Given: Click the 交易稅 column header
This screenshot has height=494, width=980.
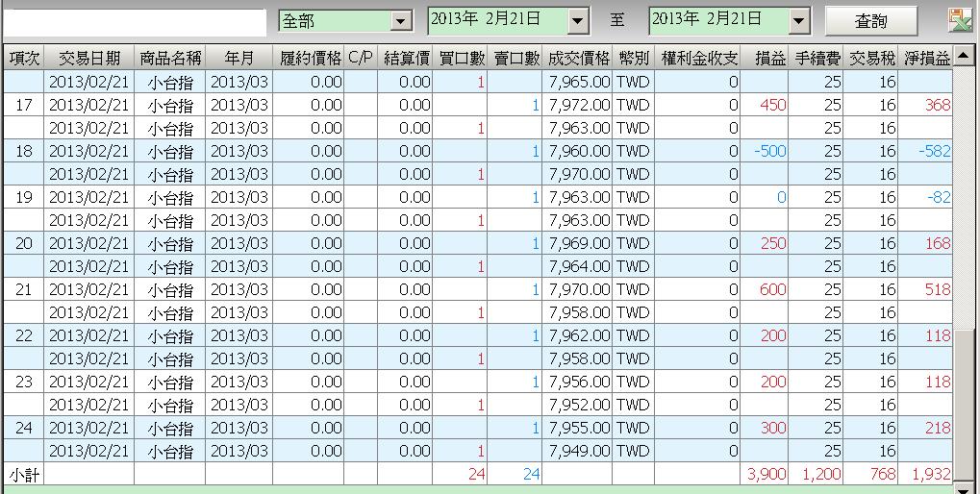Looking at the screenshot, I should pos(870,58).
